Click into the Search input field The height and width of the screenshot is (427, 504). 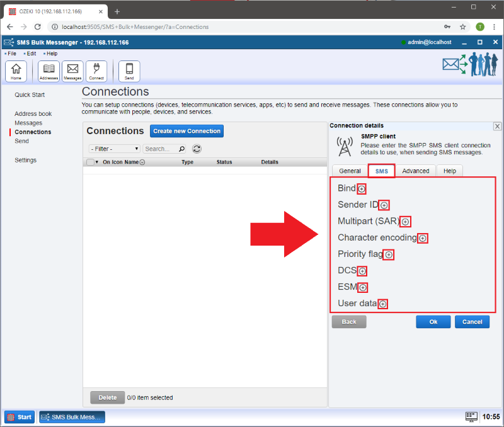(160, 149)
